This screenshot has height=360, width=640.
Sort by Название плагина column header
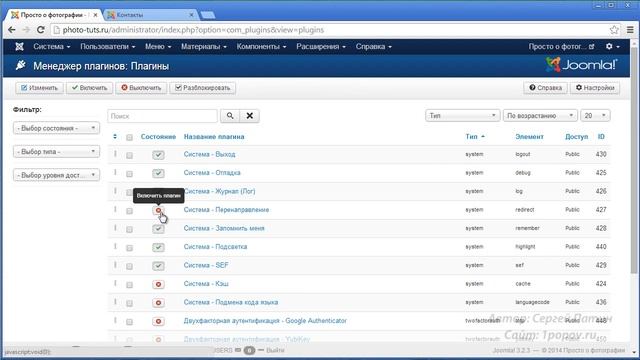coord(214,137)
